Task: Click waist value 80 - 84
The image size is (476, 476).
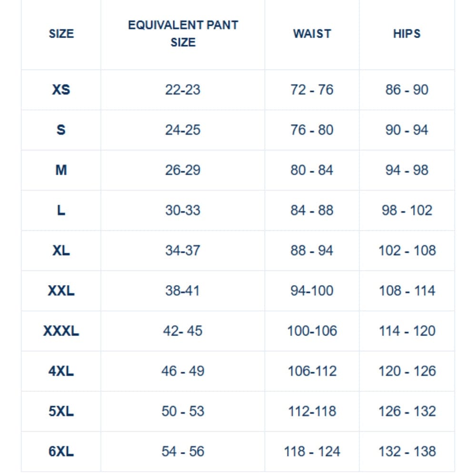Action: click(312, 170)
